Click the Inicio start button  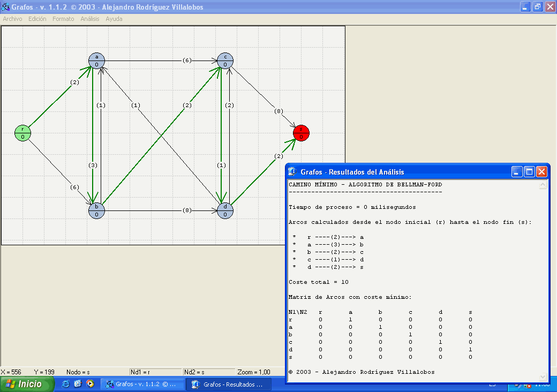click(28, 384)
